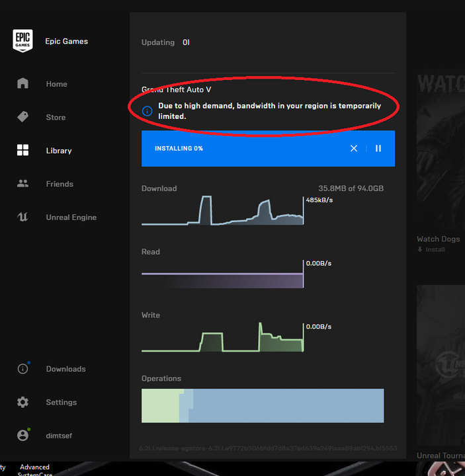Open the dimtsef account menu

click(x=59, y=436)
